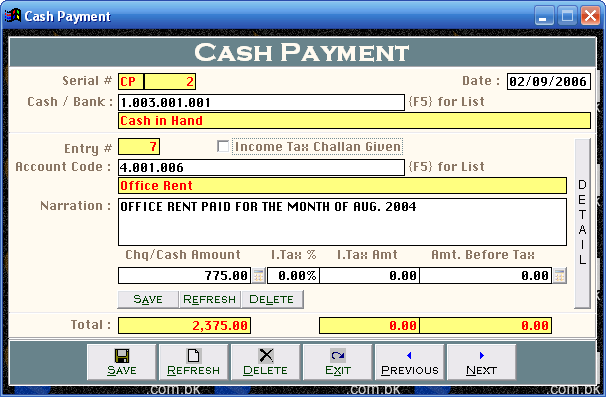Click the Chq/Cash Amount field showing 775.00

[x=184, y=276]
